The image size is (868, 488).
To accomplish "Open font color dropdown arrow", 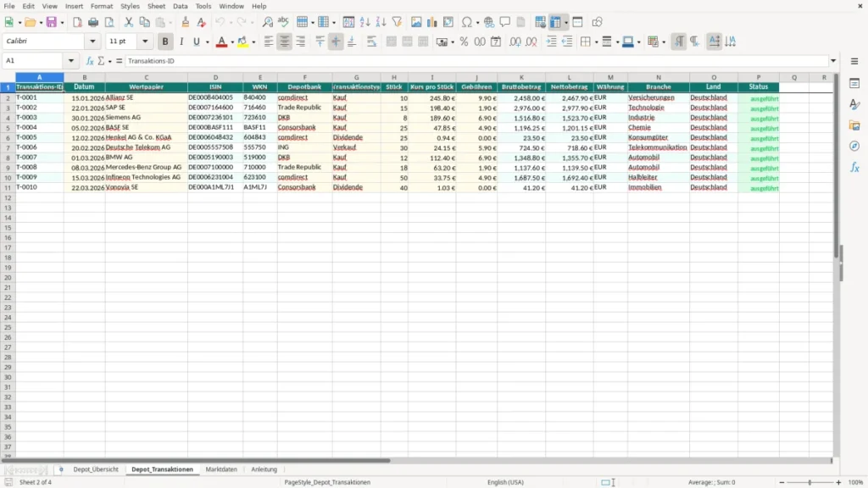I will [232, 42].
